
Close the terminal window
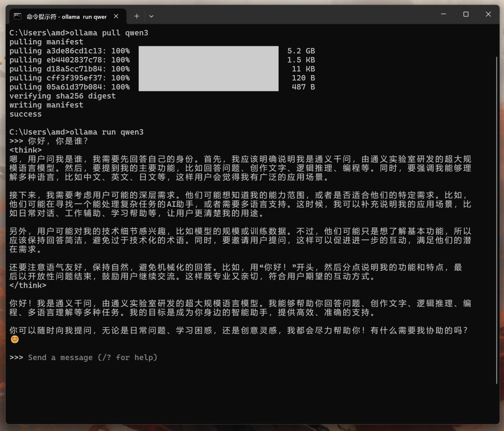pos(488,14)
